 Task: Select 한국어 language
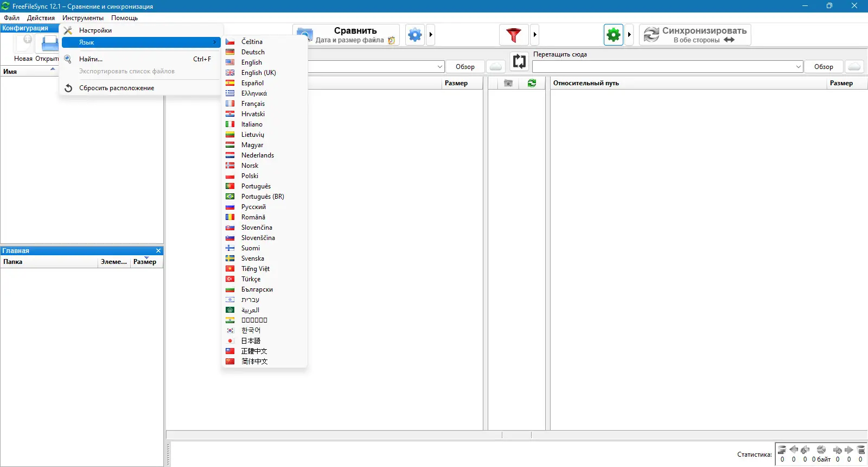(x=264, y=331)
